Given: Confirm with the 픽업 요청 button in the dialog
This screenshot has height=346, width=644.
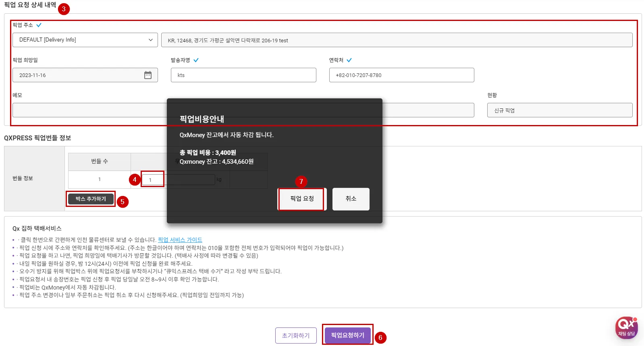Looking at the screenshot, I should [x=302, y=199].
